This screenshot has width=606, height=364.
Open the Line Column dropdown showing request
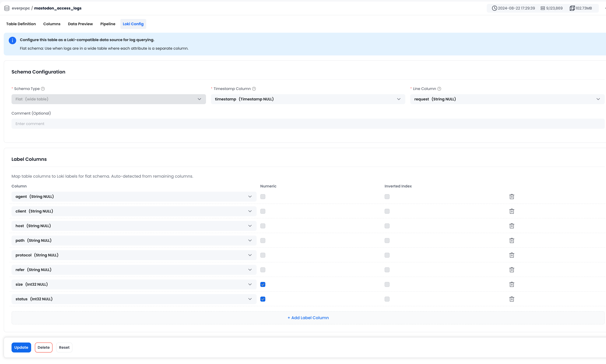pos(598,99)
